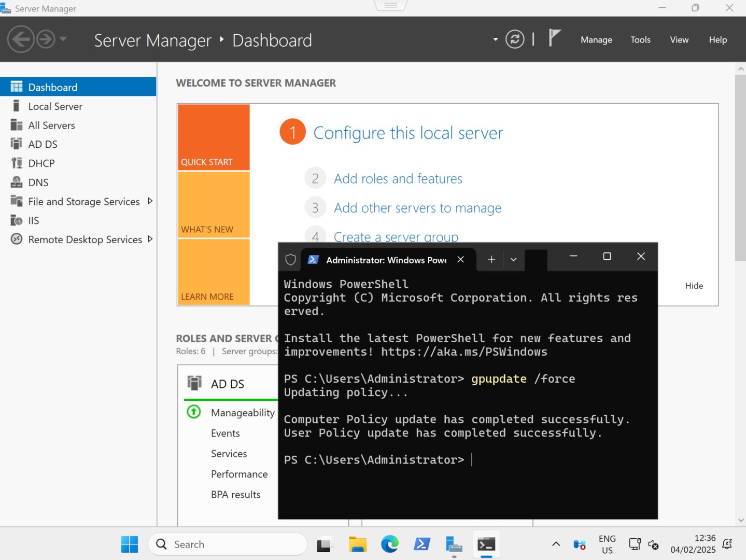Switch to Terminal taskbar icon
Screen dimensions: 746x560
click(486, 544)
